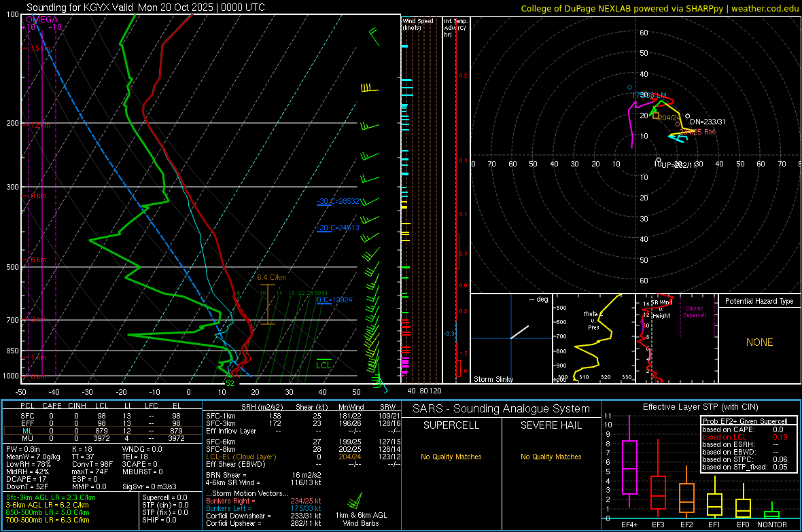Image resolution: width=802 pixels, height=532 pixels.
Task: Click the Inf. Temp. Adv. header
Action: 456,28
